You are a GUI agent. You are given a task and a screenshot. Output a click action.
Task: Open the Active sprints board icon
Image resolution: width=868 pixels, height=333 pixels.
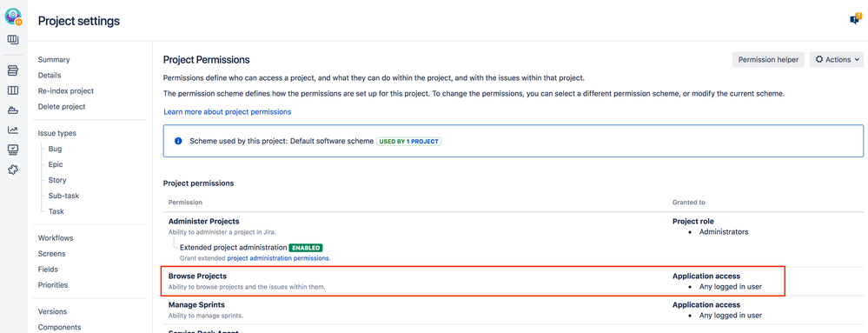pyautogui.click(x=13, y=90)
